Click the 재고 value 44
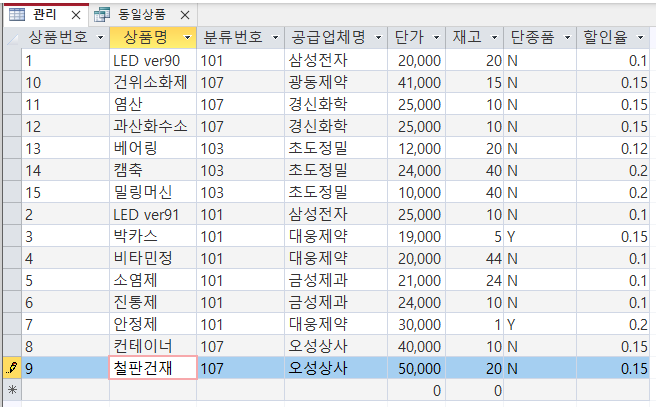The width and height of the screenshot is (656, 407). (475, 259)
